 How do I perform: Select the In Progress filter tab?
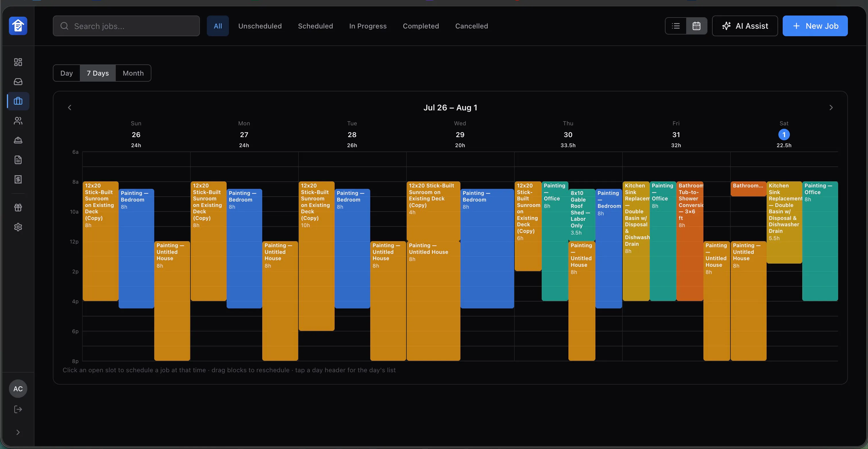coord(368,26)
